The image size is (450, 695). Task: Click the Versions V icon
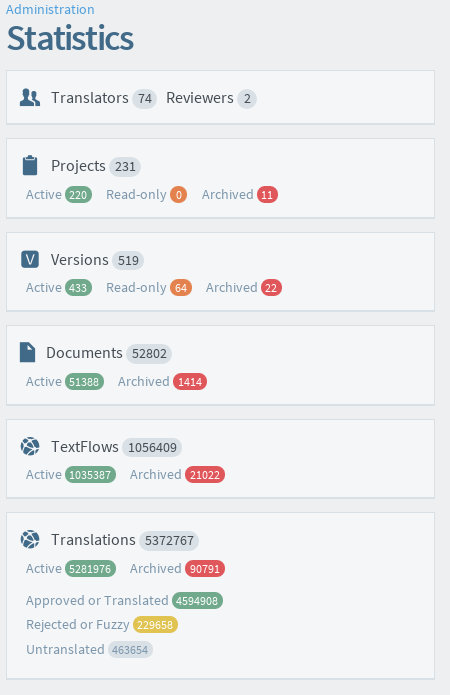(30, 259)
